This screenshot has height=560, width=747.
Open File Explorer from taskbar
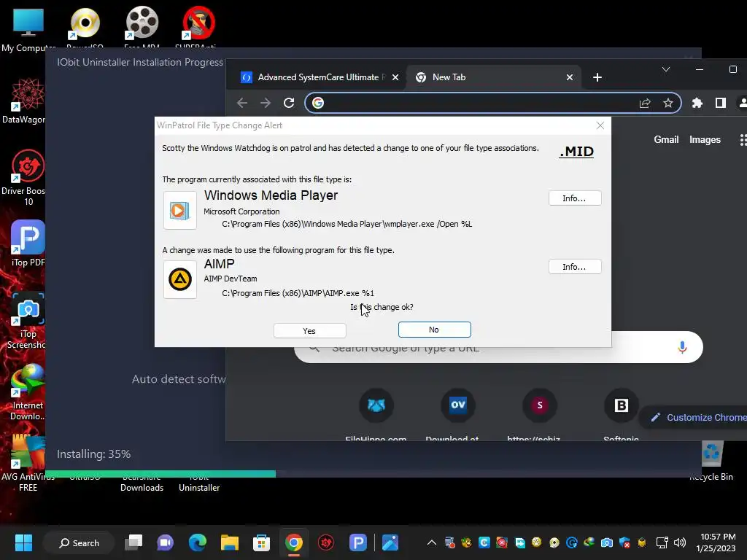pyautogui.click(x=230, y=542)
